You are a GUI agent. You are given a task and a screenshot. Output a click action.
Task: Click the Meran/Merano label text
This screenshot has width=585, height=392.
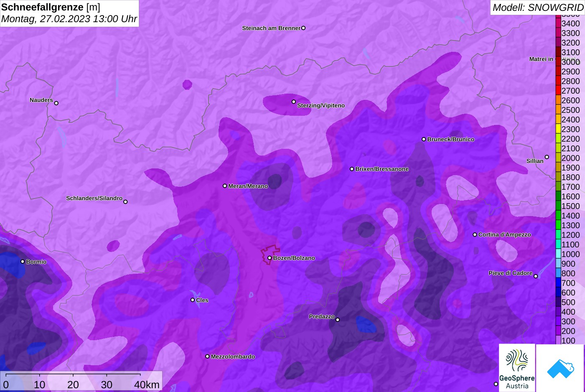click(x=248, y=186)
